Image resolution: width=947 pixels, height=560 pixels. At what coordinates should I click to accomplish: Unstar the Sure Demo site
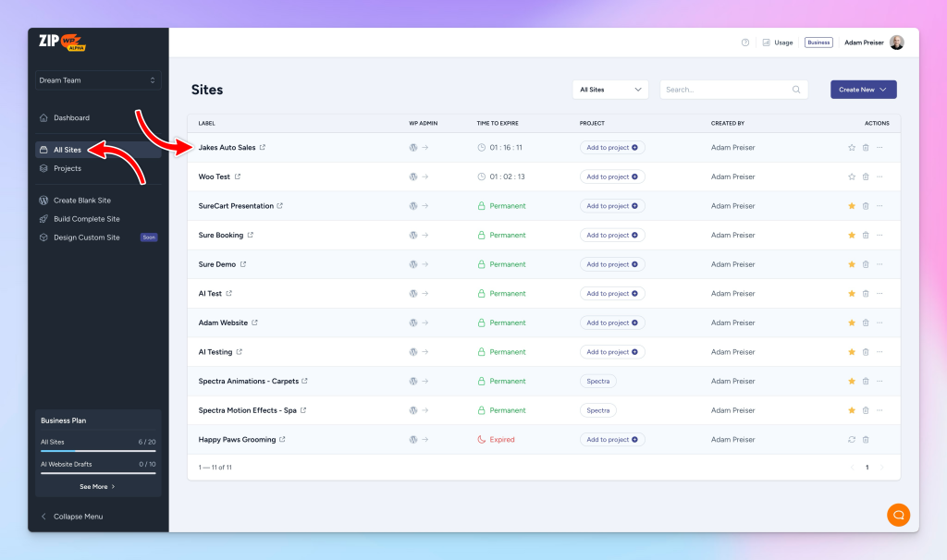pyautogui.click(x=852, y=264)
